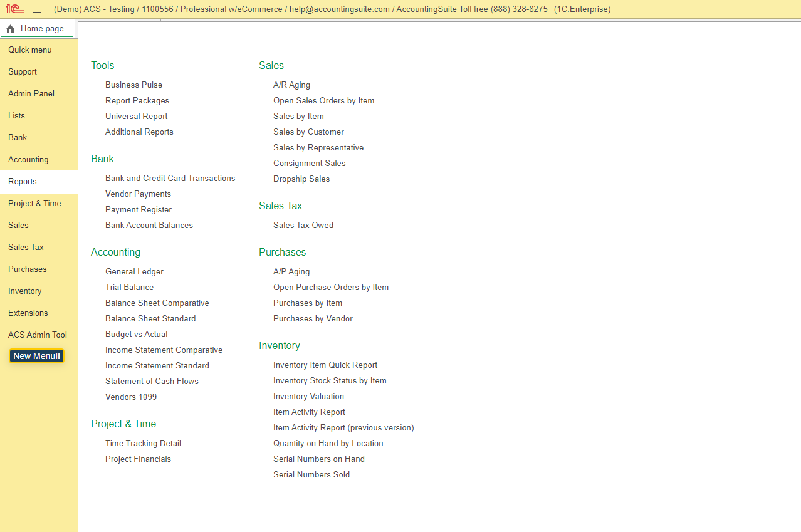This screenshot has height=532, width=801.
Task: Open Statement of Cash Flows report
Action: 152,382
